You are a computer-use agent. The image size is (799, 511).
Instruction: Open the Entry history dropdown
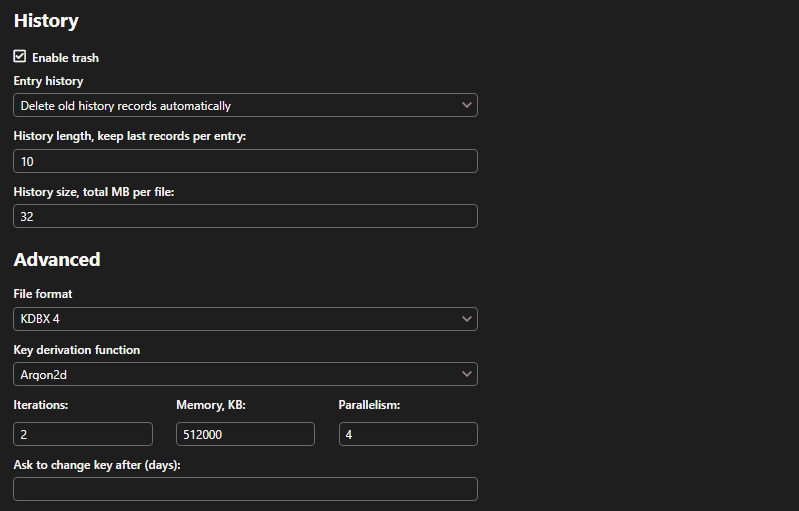click(x=245, y=105)
